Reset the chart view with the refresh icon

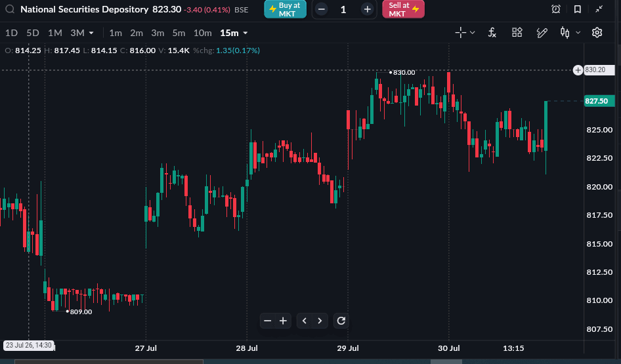click(x=341, y=321)
